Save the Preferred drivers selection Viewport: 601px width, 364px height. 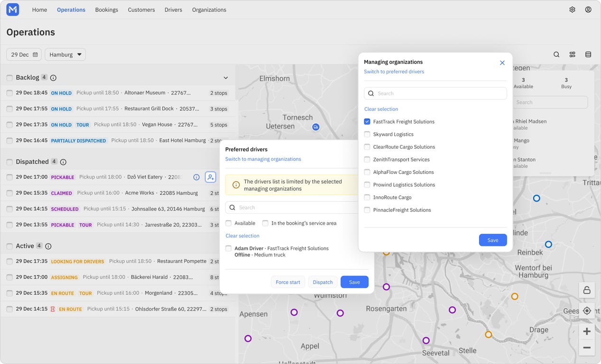click(354, 282)
